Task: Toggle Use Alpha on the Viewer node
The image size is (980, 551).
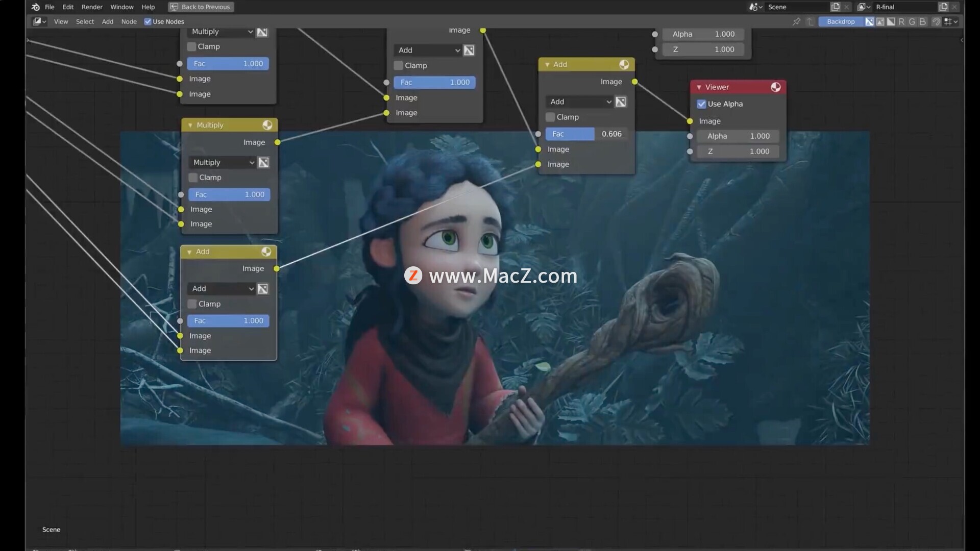Action: pyautogui.click(x=701, y=104)
